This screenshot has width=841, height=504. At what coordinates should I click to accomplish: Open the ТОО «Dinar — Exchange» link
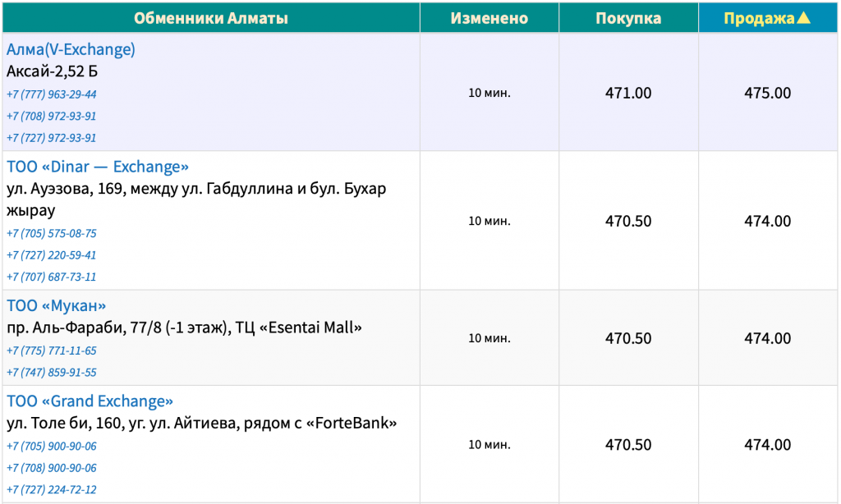point(98,167)
